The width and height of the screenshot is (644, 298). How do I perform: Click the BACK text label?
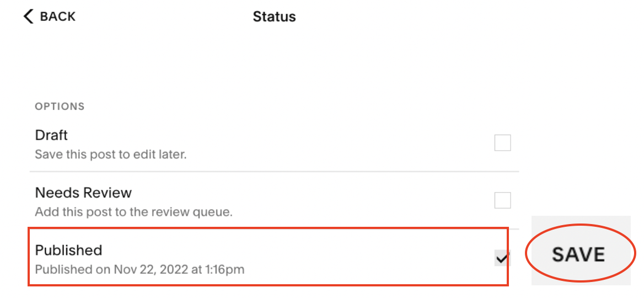(x=57, y=17)
